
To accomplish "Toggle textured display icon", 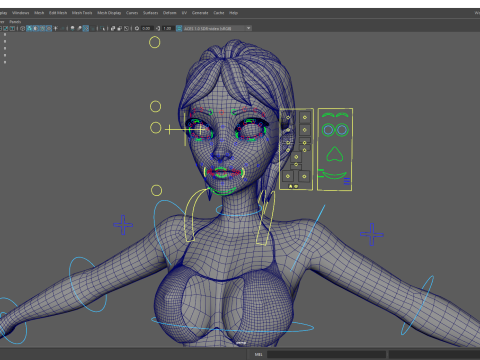I will [49, 28].
